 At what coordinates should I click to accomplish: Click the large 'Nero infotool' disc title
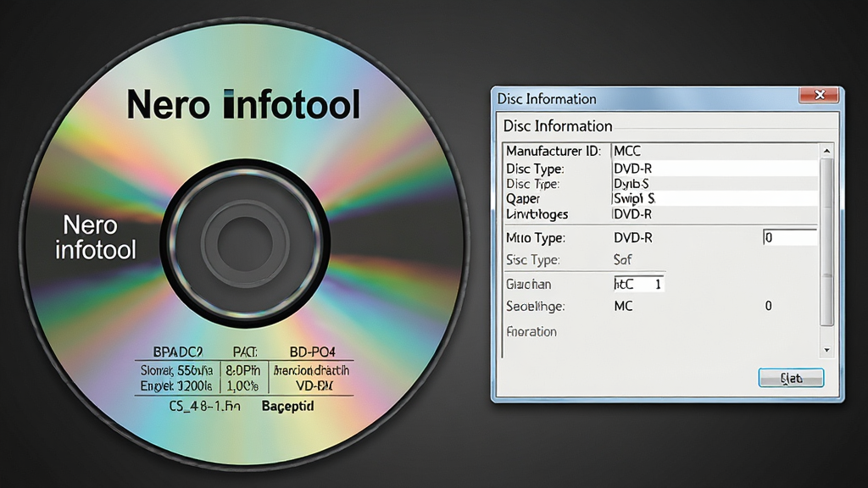click(243, 104)
